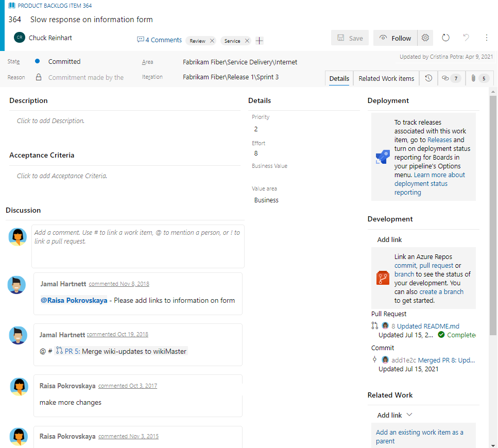Click the pull request icon beside PR 5
This screenshot has width=498, height=448.
[x=59, y=351]
